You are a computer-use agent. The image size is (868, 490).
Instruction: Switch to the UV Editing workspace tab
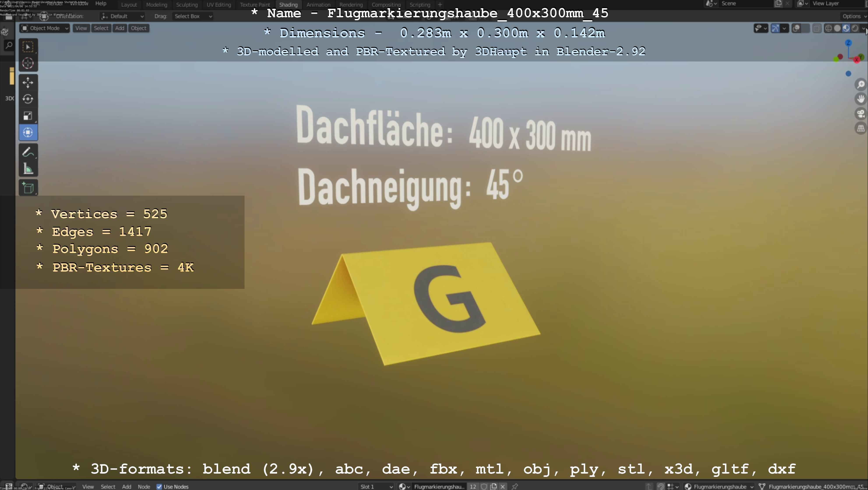click(219, 5)
